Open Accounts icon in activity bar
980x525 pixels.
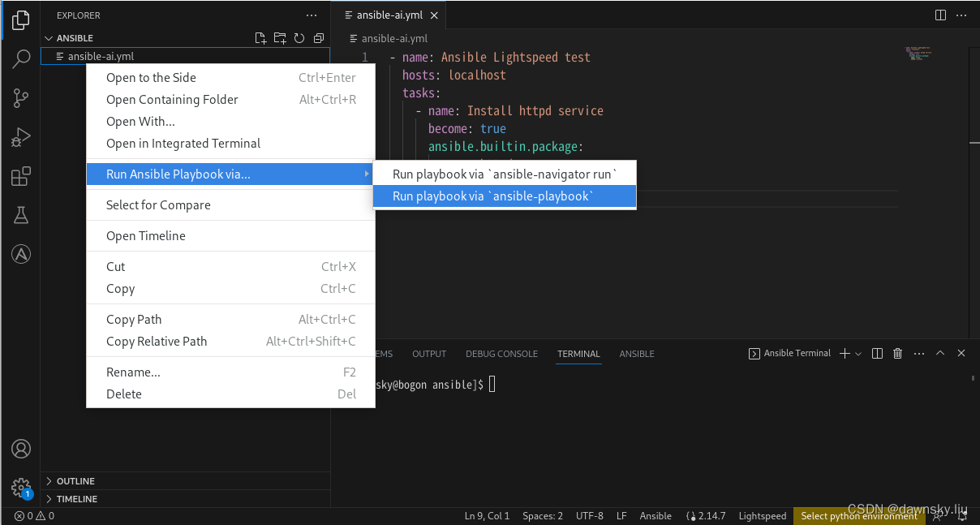pyautogui.click(x=21, y=449)
